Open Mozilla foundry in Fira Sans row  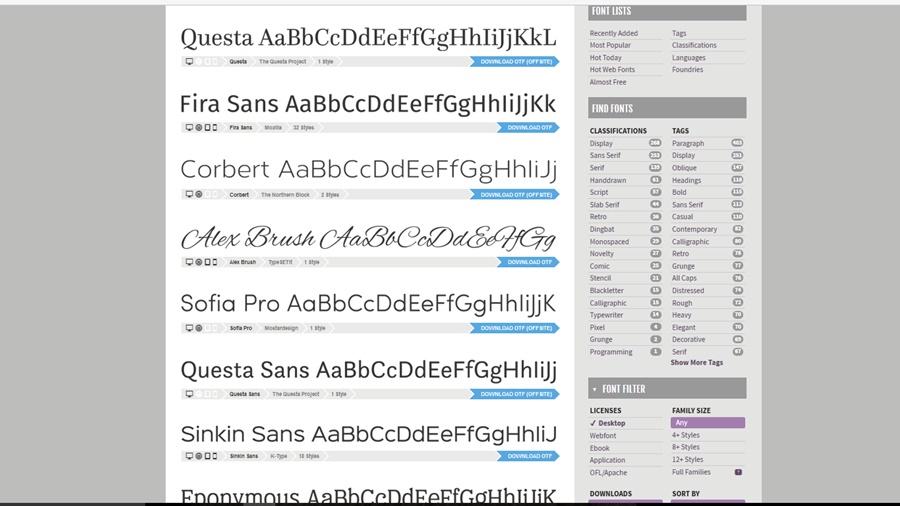pyautogui.click(x=273, y=127)
